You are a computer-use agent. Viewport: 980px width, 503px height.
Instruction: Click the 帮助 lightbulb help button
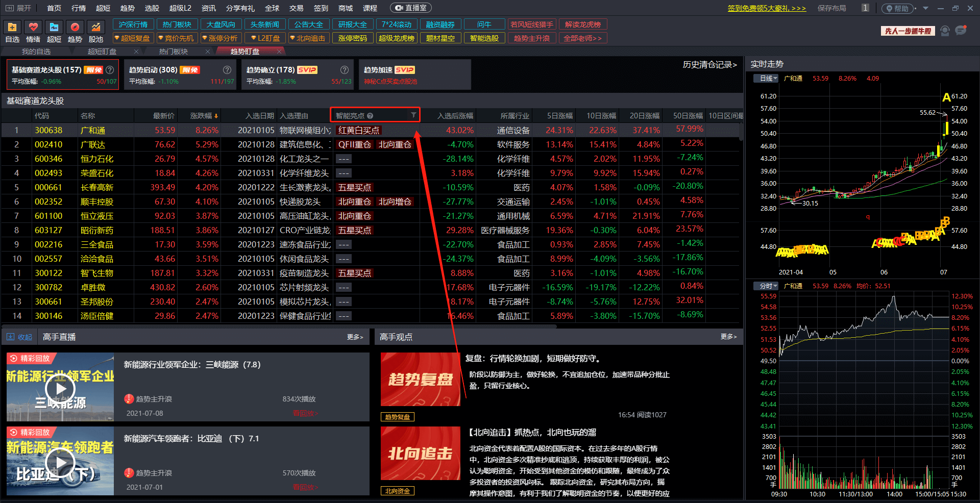(x=898, y=8)
